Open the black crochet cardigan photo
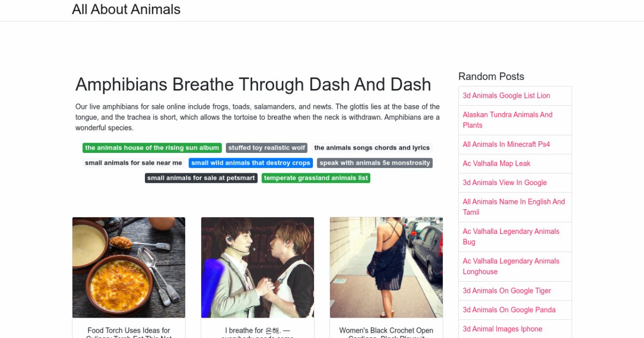The width and height of the screenshot is (644, 338). coord(386,267)
